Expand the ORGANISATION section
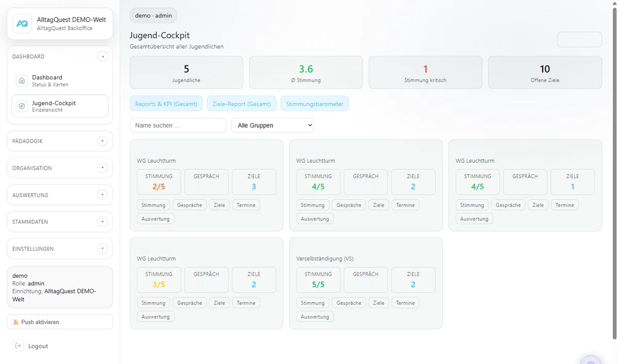Image resolution: width=618 pixels, height=364 pixels. 102,168
